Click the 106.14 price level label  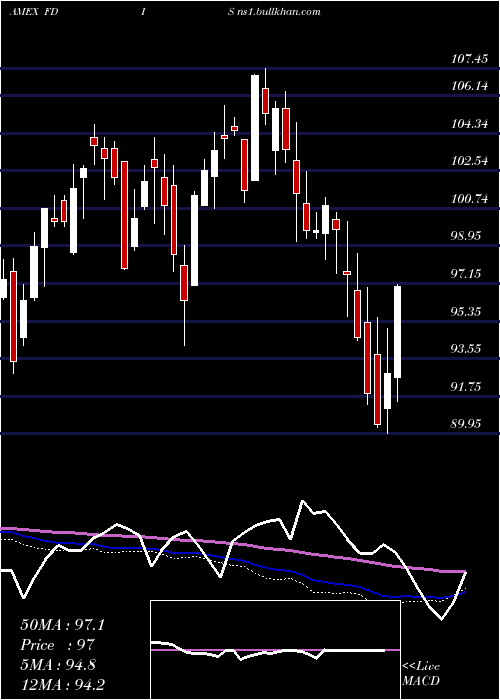pos(470,85)
